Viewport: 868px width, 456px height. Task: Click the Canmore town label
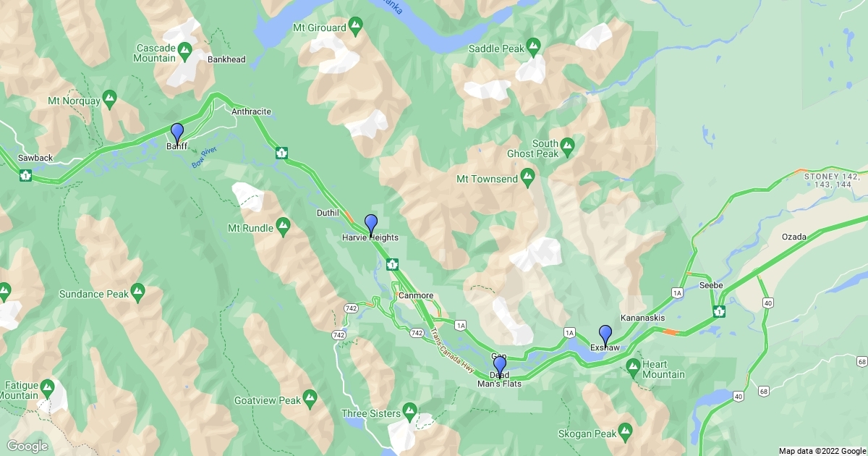point(416,295)
